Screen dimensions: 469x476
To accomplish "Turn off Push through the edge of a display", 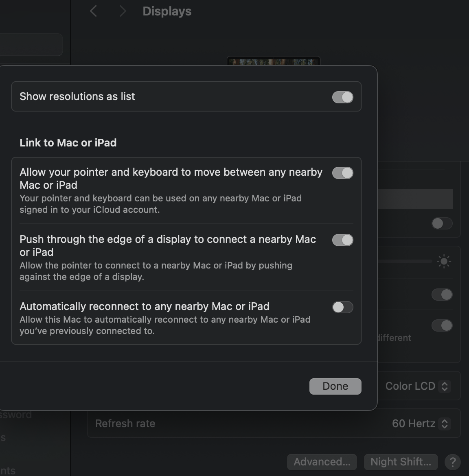I will click(342, 240).
